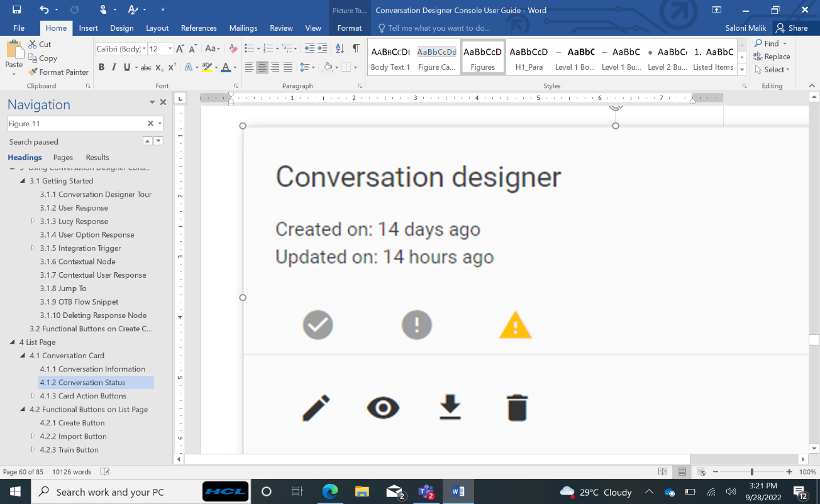Open Microsoft Teams from the taskbar
Screen dimensions: 820x504
[x=427, y=492]
